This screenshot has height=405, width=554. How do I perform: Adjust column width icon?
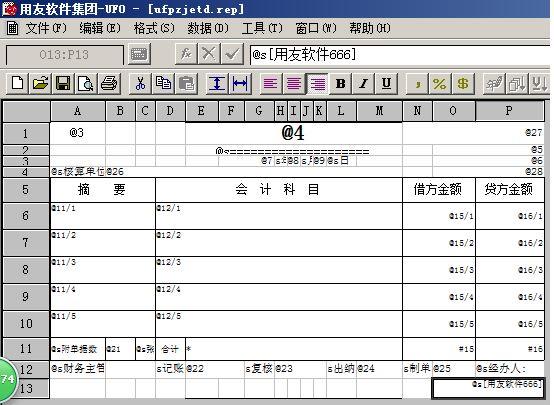coord(240,84)
